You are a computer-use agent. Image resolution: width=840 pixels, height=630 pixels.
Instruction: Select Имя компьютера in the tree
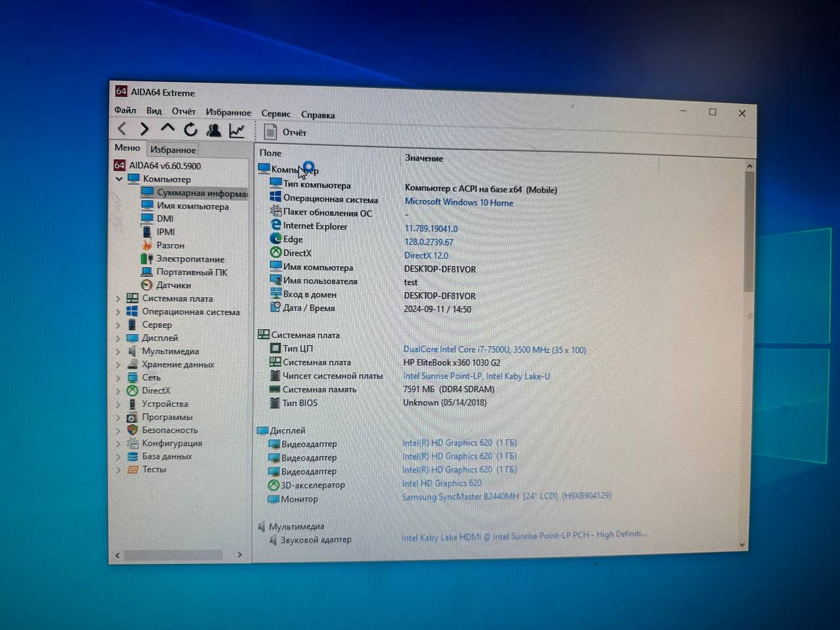185,205
